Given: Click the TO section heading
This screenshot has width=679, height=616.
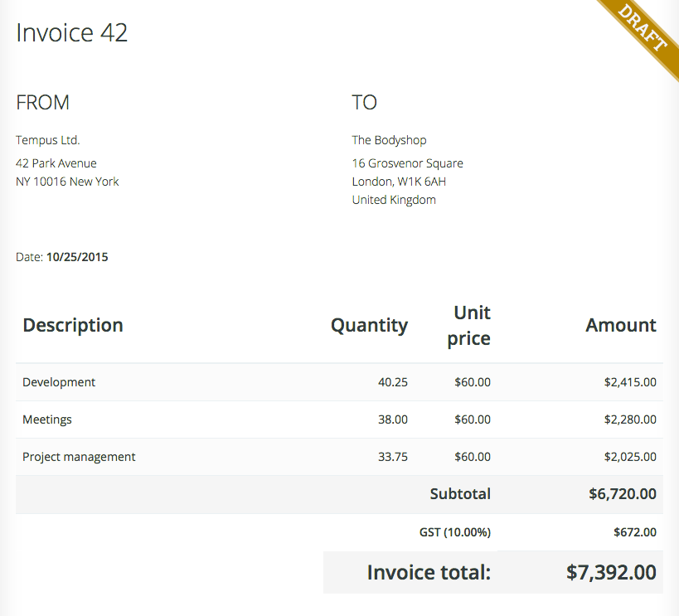Looking at the screenshot, I should [364, 102].
